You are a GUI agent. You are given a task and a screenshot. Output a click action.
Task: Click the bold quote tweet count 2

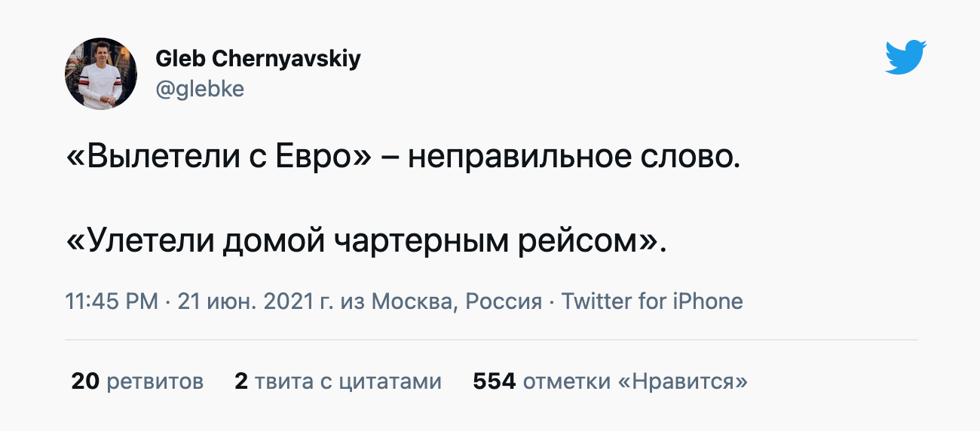241,381
